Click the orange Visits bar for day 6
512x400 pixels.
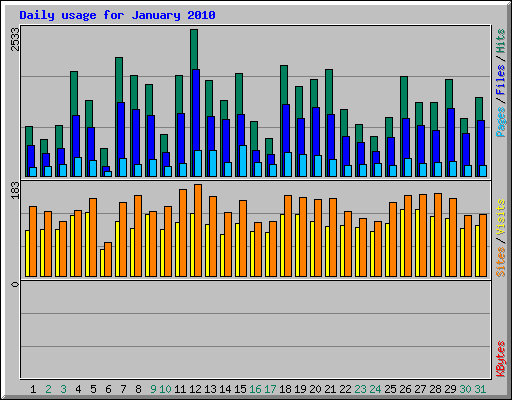click(108, 259)
